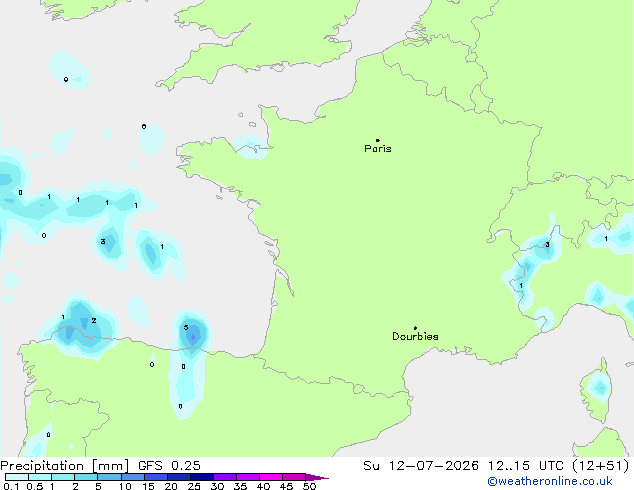This screenshot has height=490, width=634.
Task: Pick the purple swatch between 30 and 35
Action: pos(225,477)
